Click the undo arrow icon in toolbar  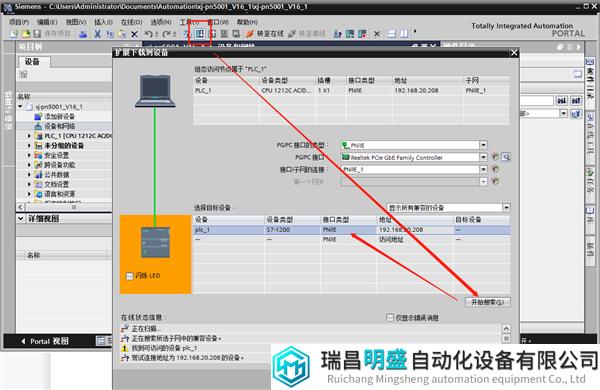tap(148, 34)
